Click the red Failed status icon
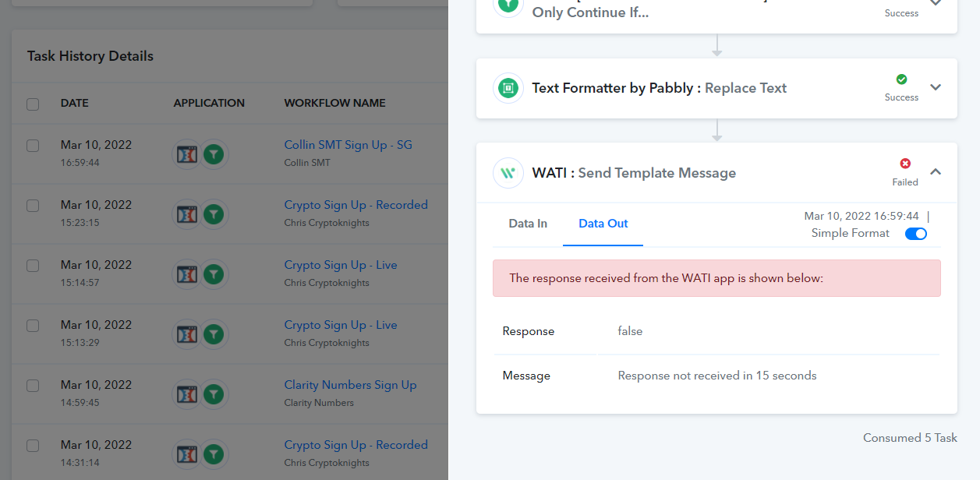 point(905,164)
